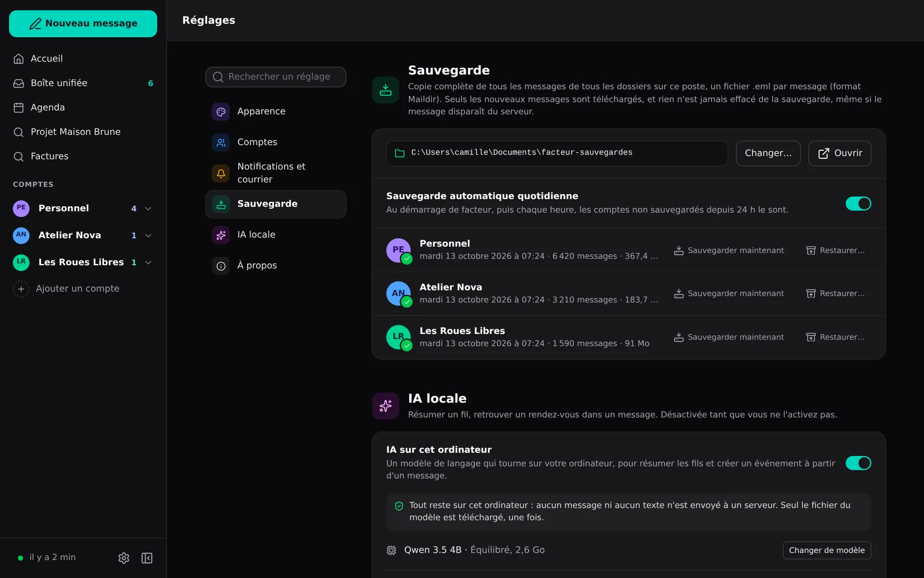Click the Nouveau message button

tap(83, 24)
